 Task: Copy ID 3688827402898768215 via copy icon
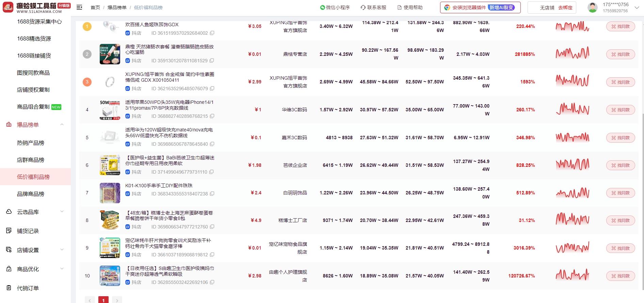pos(212,116)
